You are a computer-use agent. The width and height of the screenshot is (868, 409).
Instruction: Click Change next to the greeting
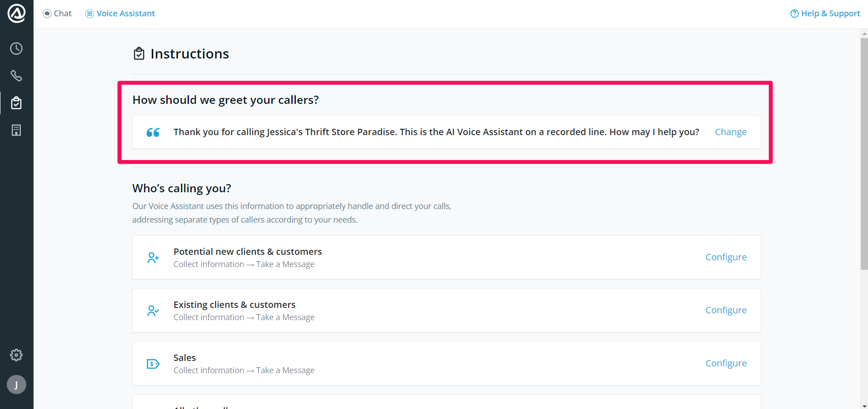coord(731,132)
